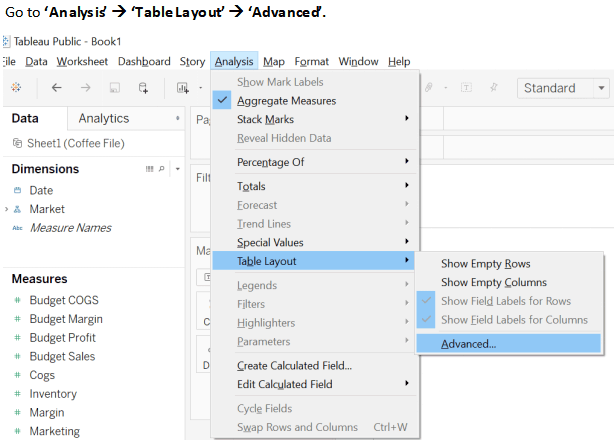
Task: Click the Redo forward arrow in toolbar
Action: coord(85,88)
